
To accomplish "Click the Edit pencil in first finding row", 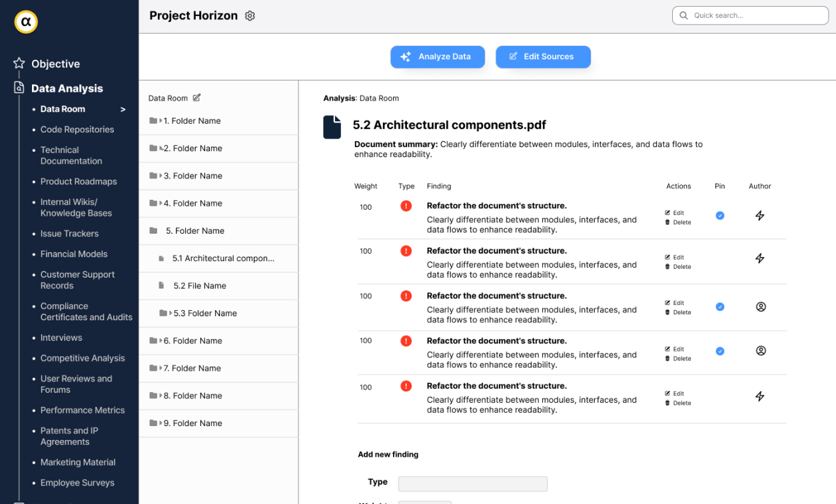I will point(667,213).
